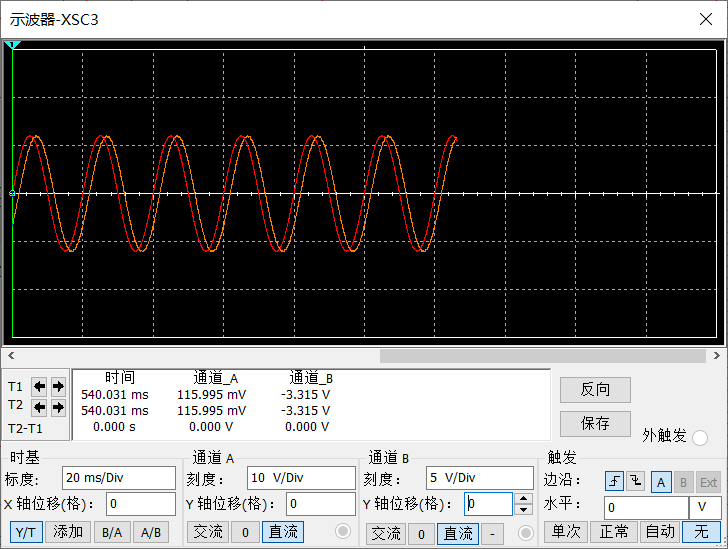Select falling edge trigger icon

(635, 481)
